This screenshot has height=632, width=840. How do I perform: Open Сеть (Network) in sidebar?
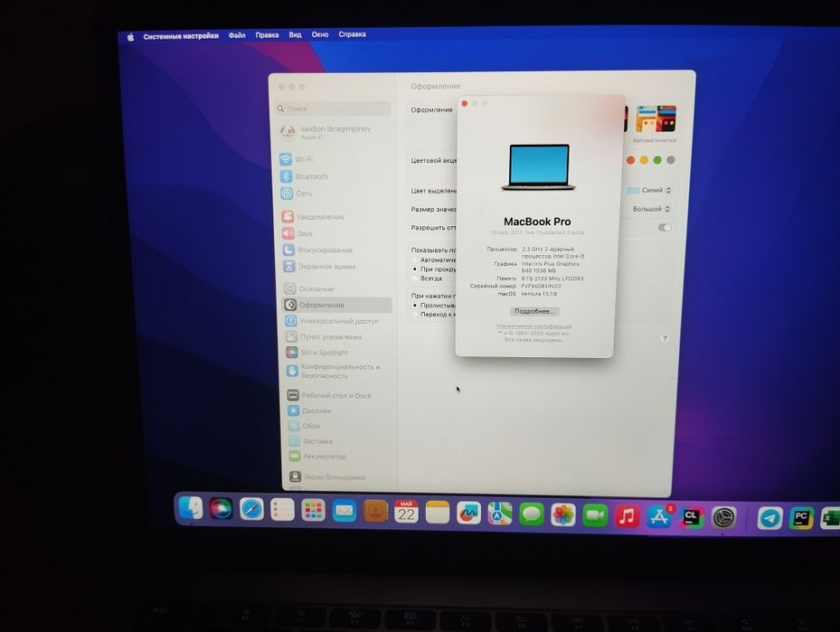click(x=297, y=193)
